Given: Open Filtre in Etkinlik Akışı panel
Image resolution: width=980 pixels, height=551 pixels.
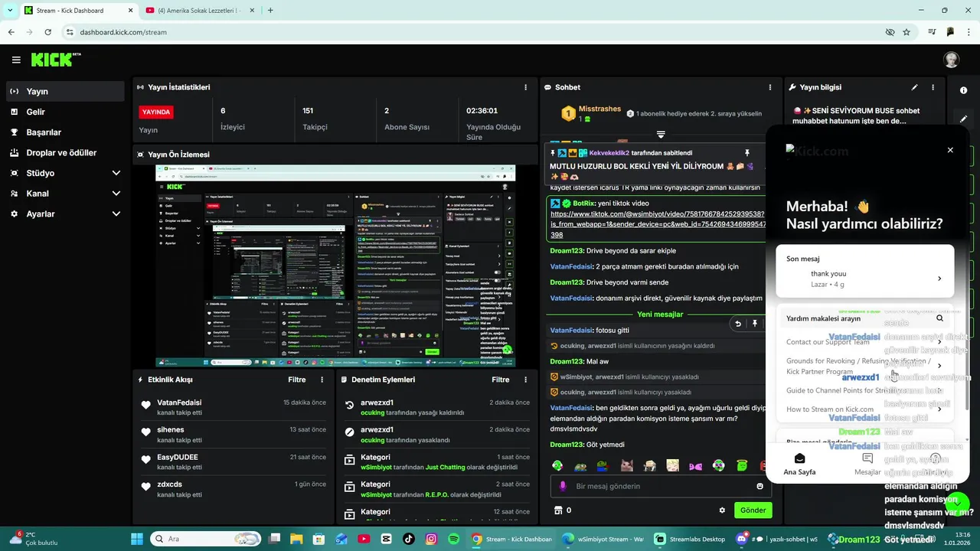Looking at the screenshot, I should pyautogui.click(x=296, y=380).
